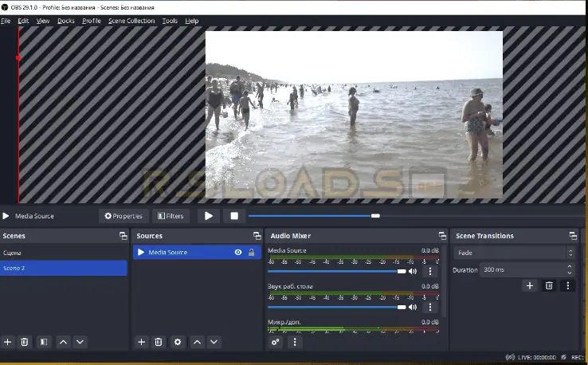Select the Сцена scene
The height and width of the screenshot is (365, 588).
pos(64,253)
